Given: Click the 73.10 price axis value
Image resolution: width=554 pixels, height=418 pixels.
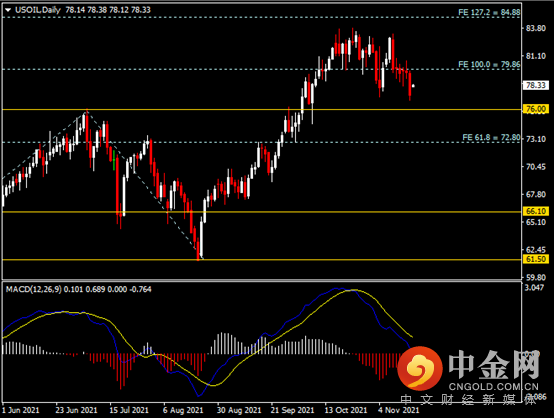Looking at the screenshot, I should [x=536, y=139].
